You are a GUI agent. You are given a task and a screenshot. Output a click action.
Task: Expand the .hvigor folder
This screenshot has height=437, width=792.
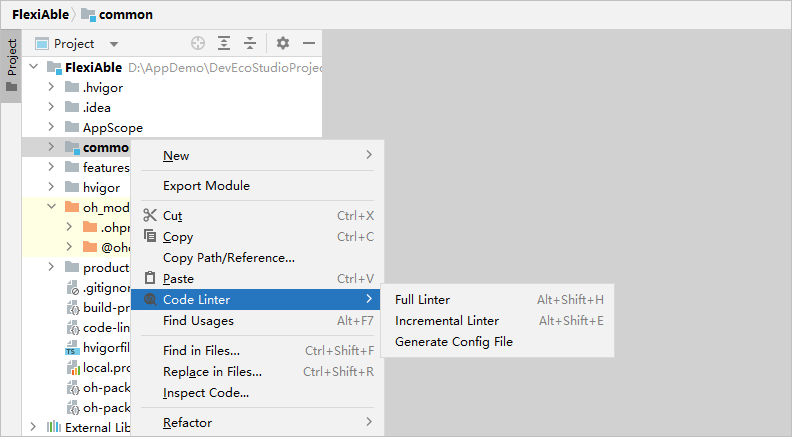click(51, 87)
